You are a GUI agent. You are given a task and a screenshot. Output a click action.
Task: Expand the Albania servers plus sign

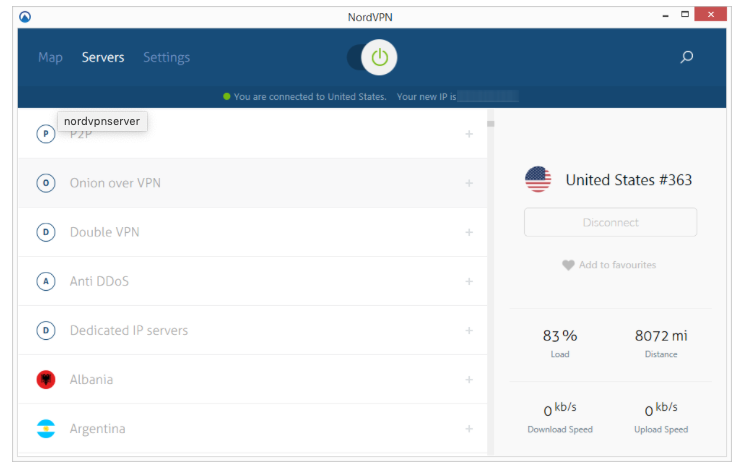(469, 379)
